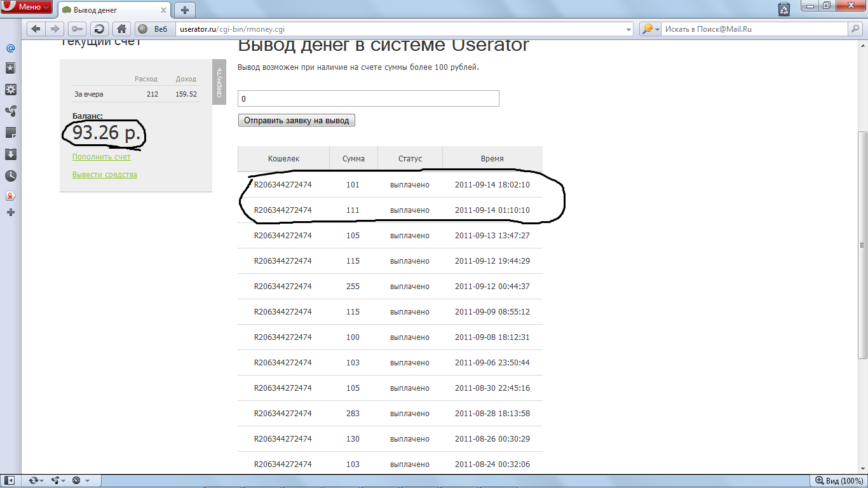The width and height of the screenshot is (868, 488).
Task: Click timestamp 2011-08-30 22:45:16
Action: [x=492, y=388]
